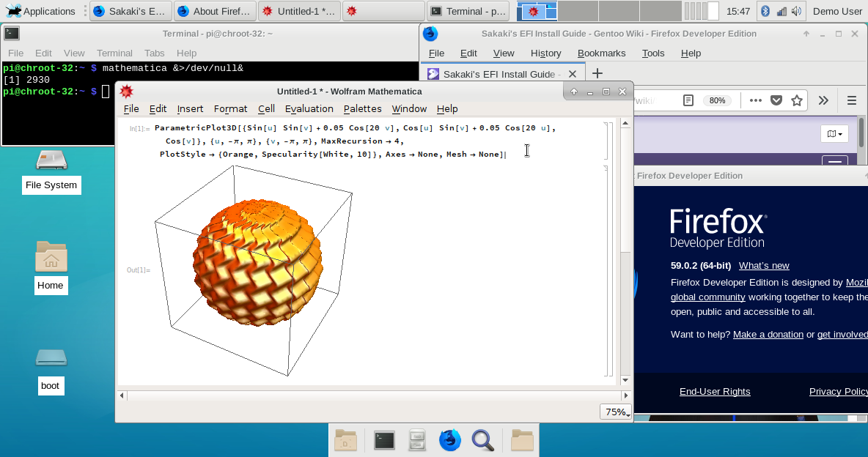
Task: Open Reader View in Firefox toolbar
Action: pyautogui.click(x=688, y=100)
